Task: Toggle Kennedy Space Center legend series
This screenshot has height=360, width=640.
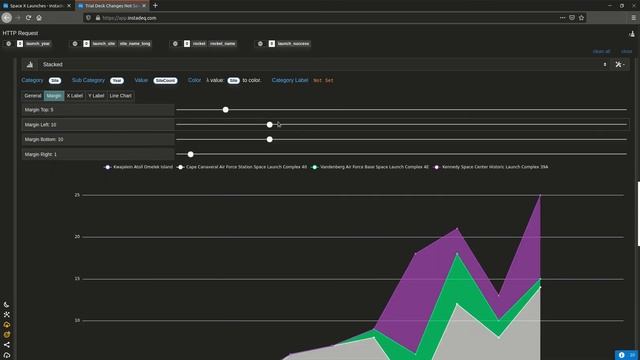Action: tap(491, 167)
